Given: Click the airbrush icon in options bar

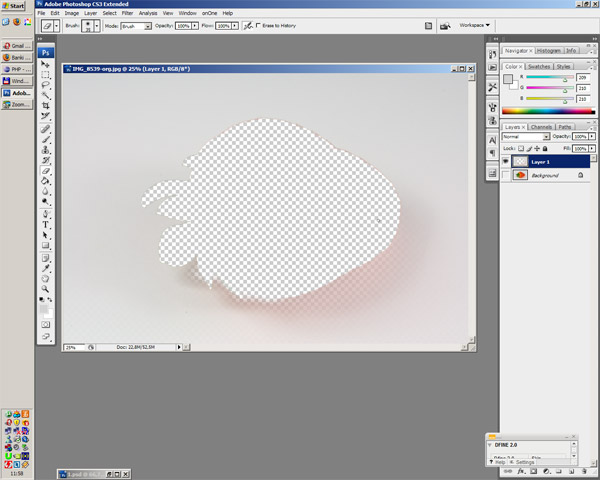Looking at the screenshot, I should pos(247,25).
